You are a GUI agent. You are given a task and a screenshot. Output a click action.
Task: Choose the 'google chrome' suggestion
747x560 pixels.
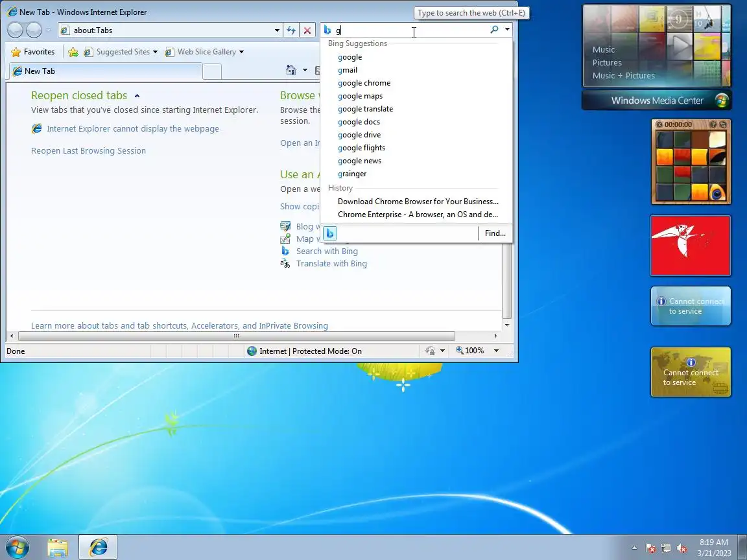tap(364, 83)
